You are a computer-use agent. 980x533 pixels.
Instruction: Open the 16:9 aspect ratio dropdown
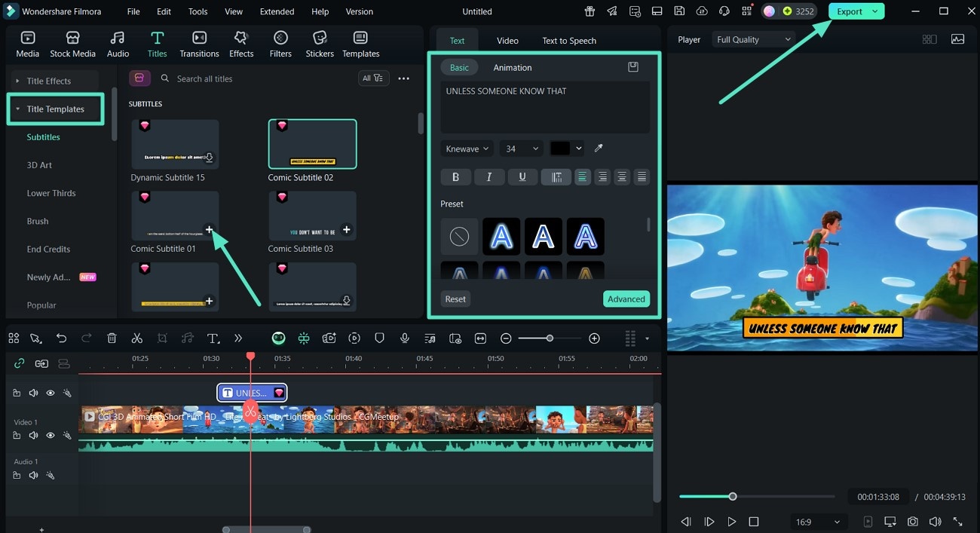tap(817, 522)
